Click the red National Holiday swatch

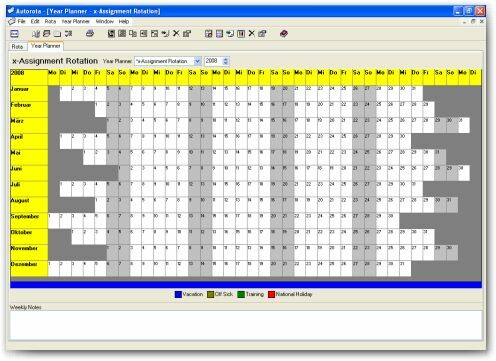tap(271, 294)
